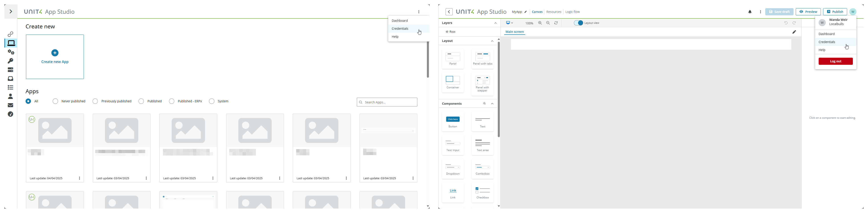Click the zoom in magnifier on the canvas toolbar
The image size is (868, 213).
click(540, 23)
